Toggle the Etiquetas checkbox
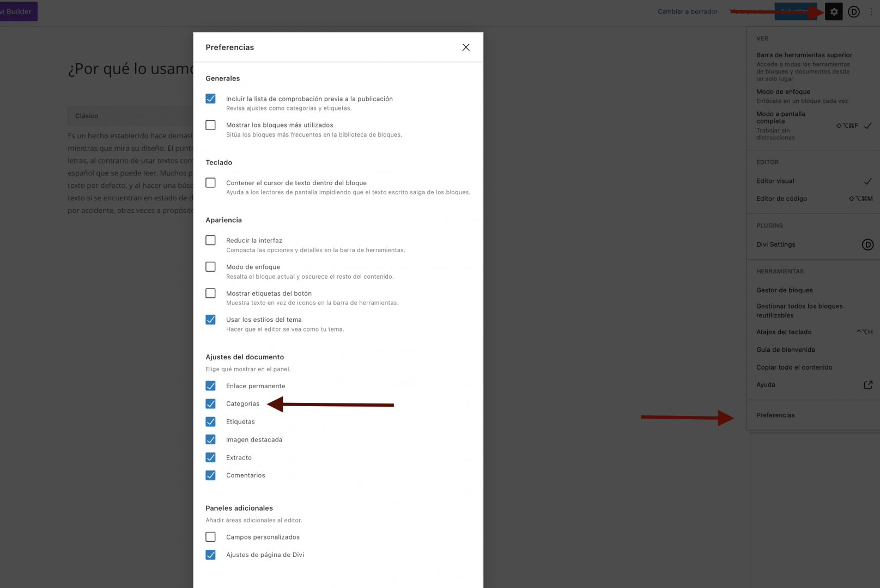Image resolution: width=880 pixels, height=588 pixels. click(x=210, y=422)
